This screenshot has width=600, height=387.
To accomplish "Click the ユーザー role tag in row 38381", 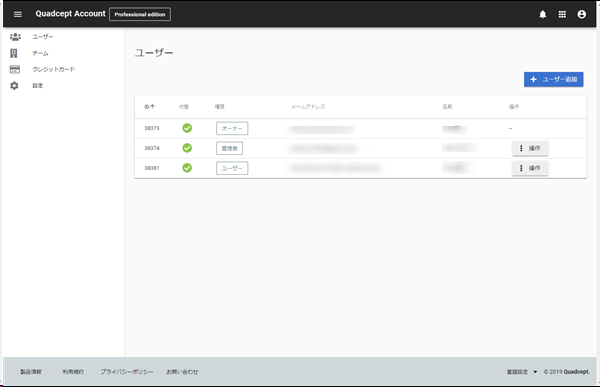I will click(232, 168).
